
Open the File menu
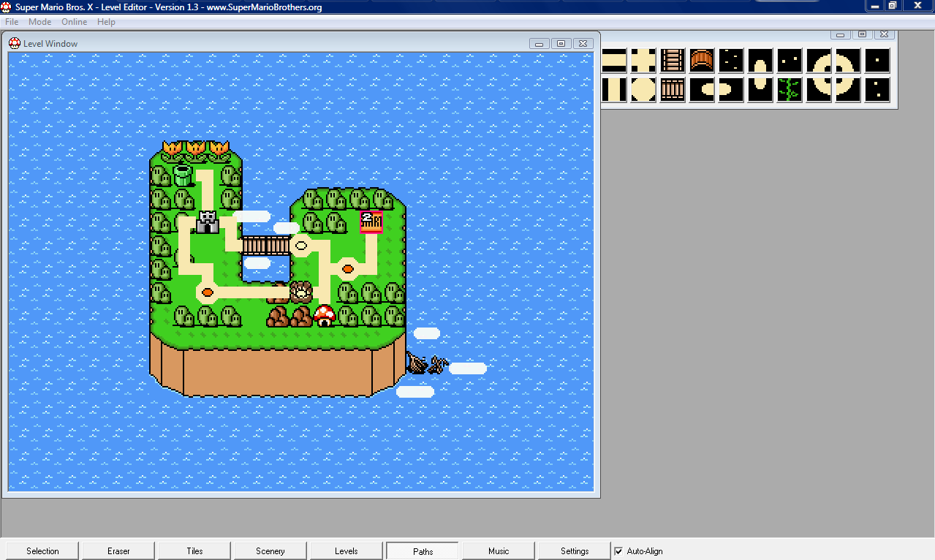pos(12,22)
